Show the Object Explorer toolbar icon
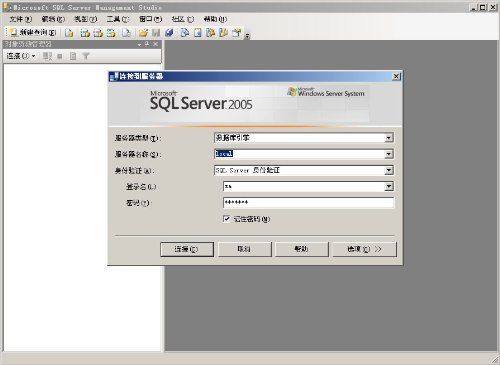Viewport: 500px width, 365px height. click(x=211, y=33)
